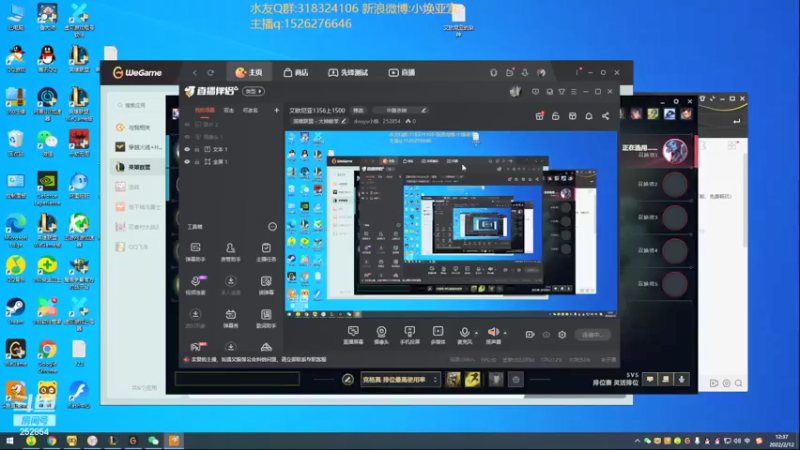Toggle visibility of the first greyed source
This screenshot has width=800, height=450.
(x=187, y=124)
